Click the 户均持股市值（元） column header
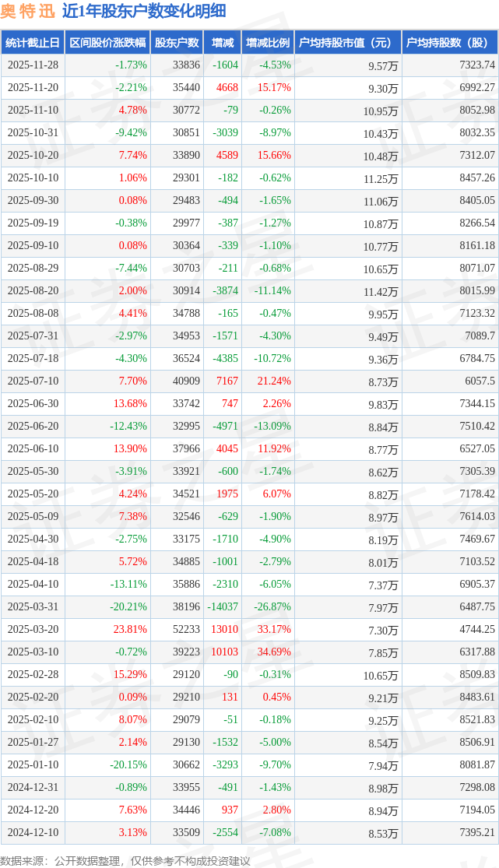 pyautogui.click(x=348, y=43)
